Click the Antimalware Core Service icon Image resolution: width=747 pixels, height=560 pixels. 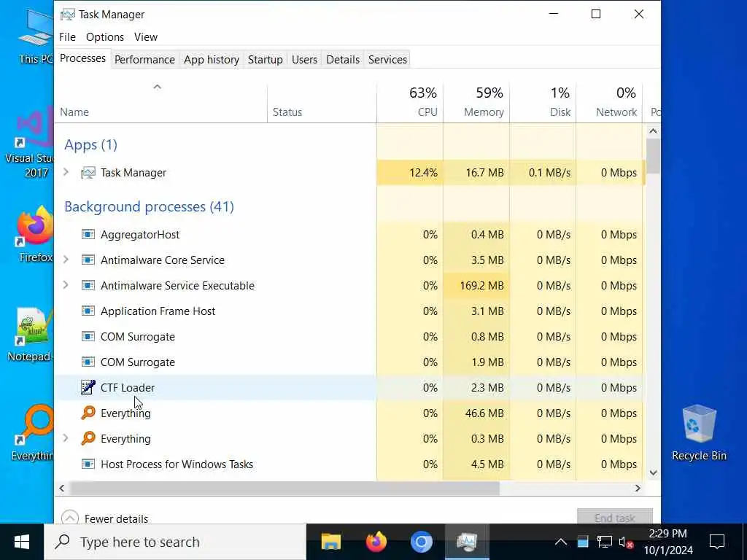pos(88,260)
